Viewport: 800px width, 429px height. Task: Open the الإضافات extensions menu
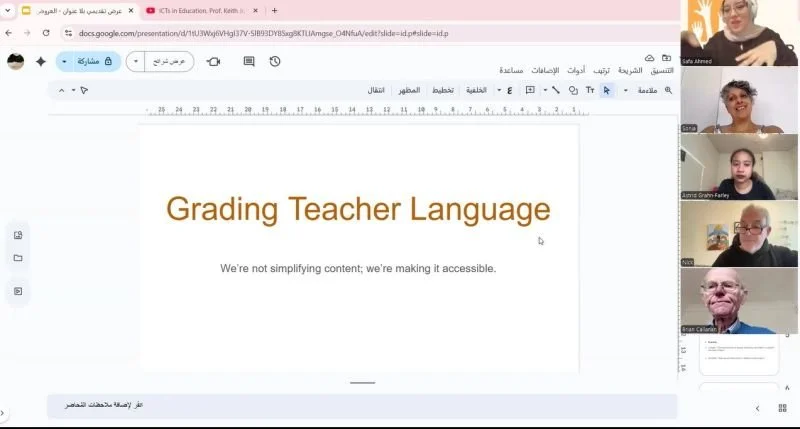[x=545, y=70]
